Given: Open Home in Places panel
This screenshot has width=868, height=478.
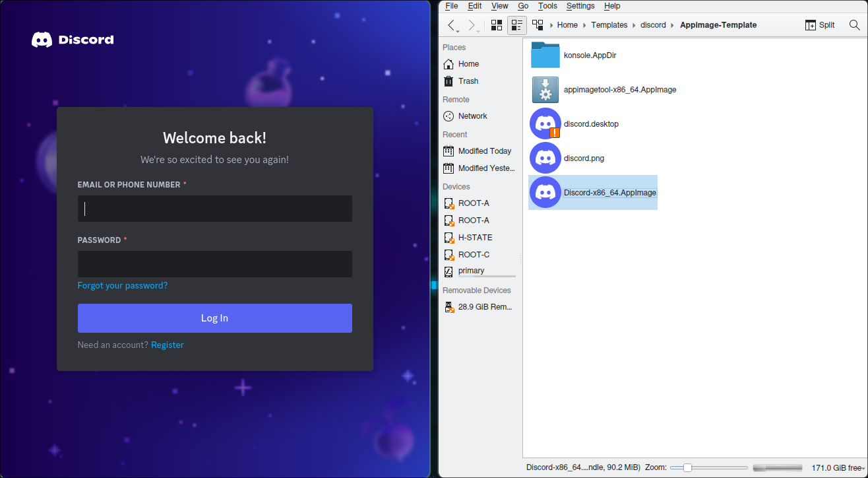Looking at the screenshot, I should (x=480, y=64).
